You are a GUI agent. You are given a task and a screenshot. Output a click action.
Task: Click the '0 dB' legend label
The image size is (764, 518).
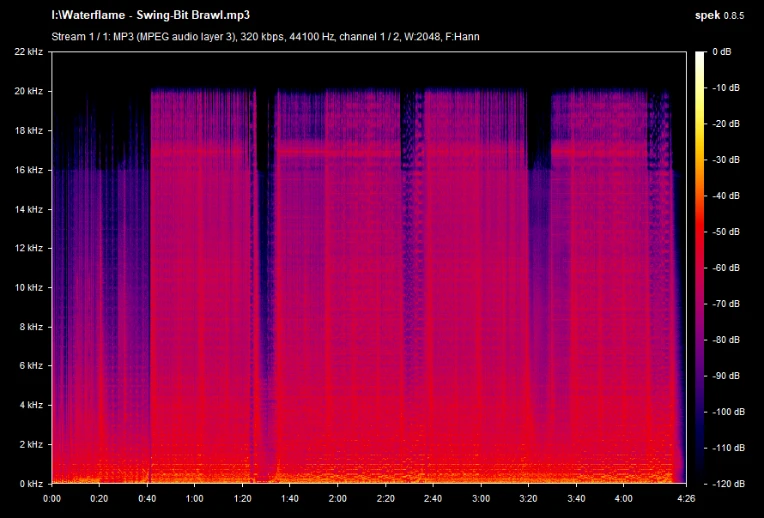click(x=722, y=52)
